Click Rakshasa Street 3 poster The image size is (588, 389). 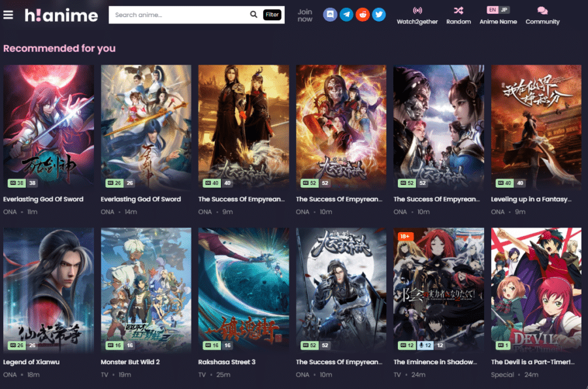pos(244,290)
